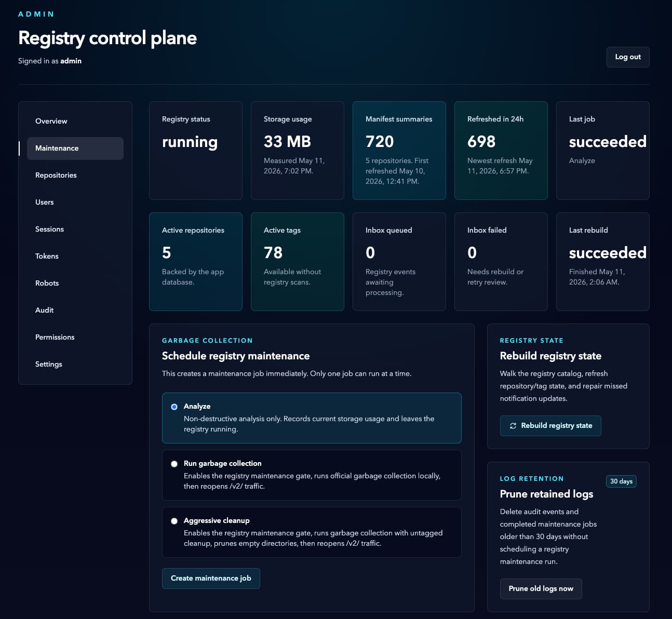
Task: Click the Active repositories card
Action: [196, 262]
